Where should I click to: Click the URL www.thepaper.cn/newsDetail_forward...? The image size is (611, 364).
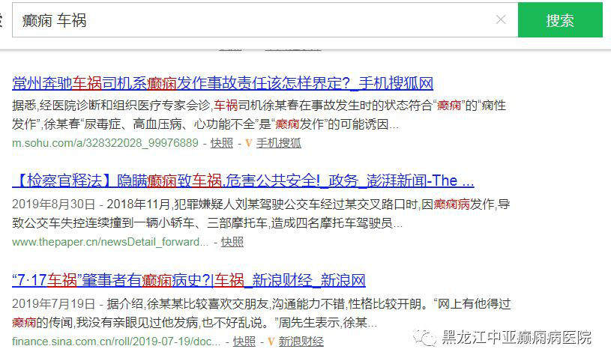[x=110, y=242]
